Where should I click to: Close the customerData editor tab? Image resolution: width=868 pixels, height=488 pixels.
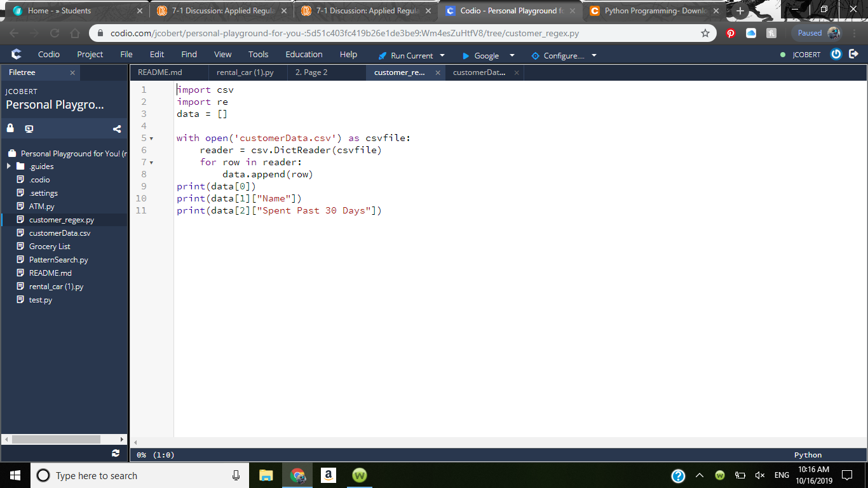pos(517,73)
